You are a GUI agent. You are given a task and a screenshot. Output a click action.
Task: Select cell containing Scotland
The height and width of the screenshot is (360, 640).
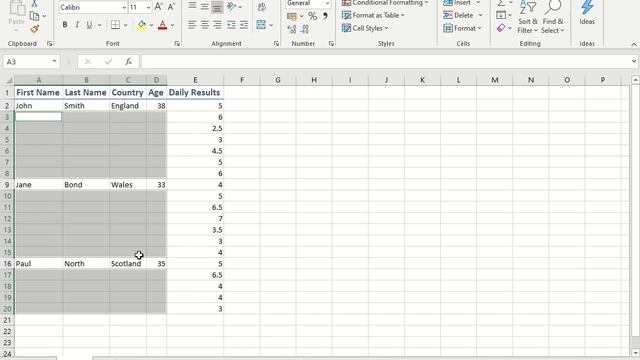[128, 264]
